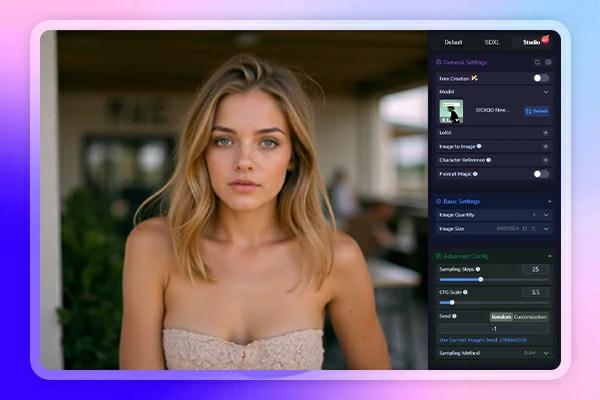Click the info icon beside Prompt Magic
600x400 pixels.
[x=475, y=174]
